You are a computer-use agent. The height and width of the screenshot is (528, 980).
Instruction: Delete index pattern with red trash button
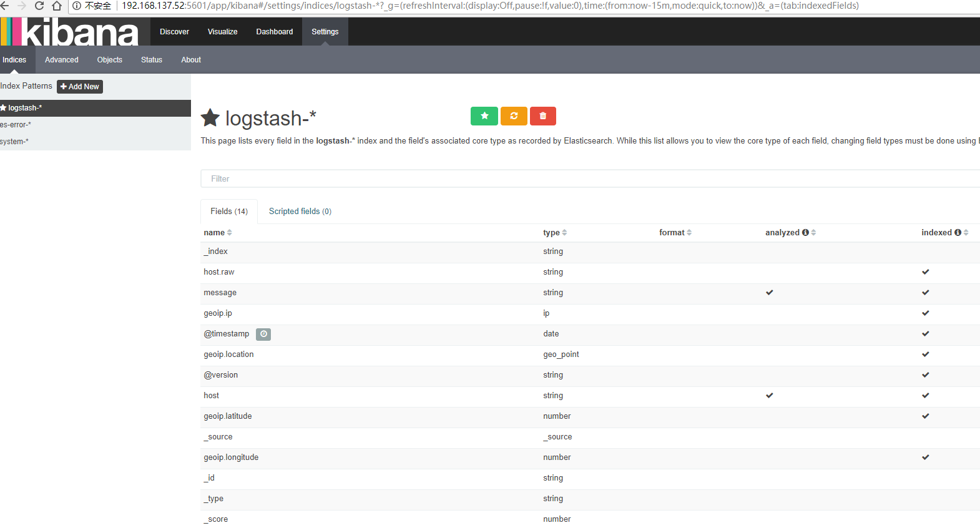tap(543, 116)
